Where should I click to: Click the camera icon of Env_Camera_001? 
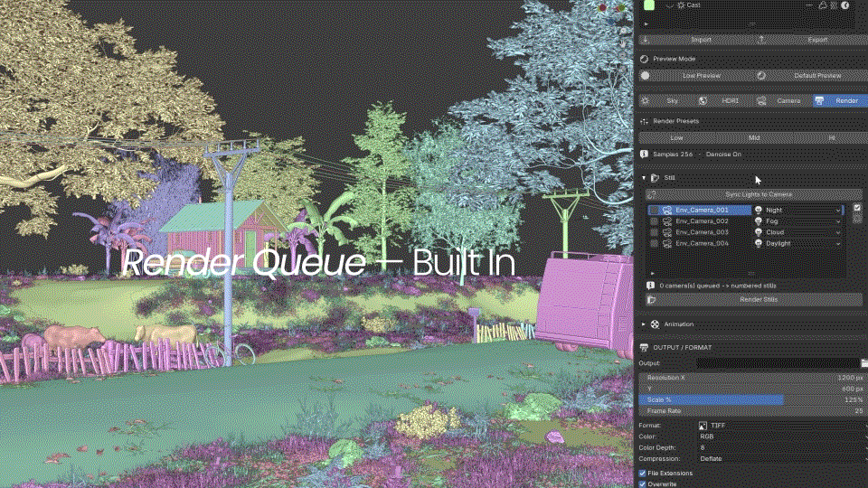click(667, 211)
